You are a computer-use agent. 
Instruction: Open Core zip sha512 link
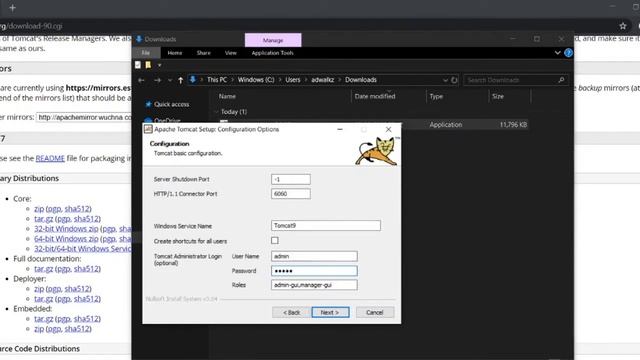[77, 209]
